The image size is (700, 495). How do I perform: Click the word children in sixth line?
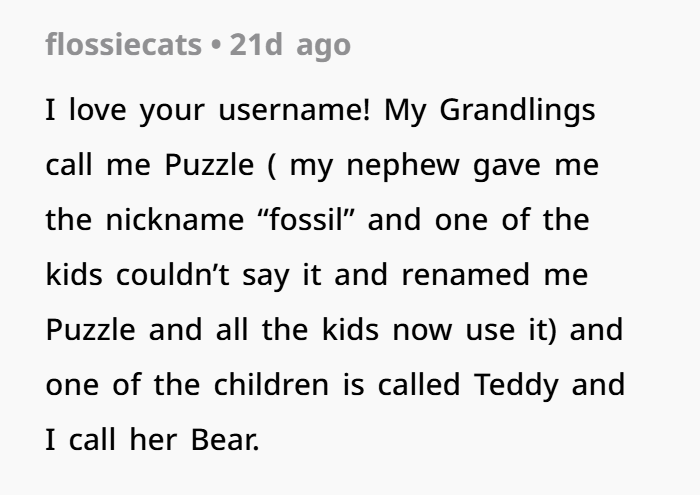[271, 385]
